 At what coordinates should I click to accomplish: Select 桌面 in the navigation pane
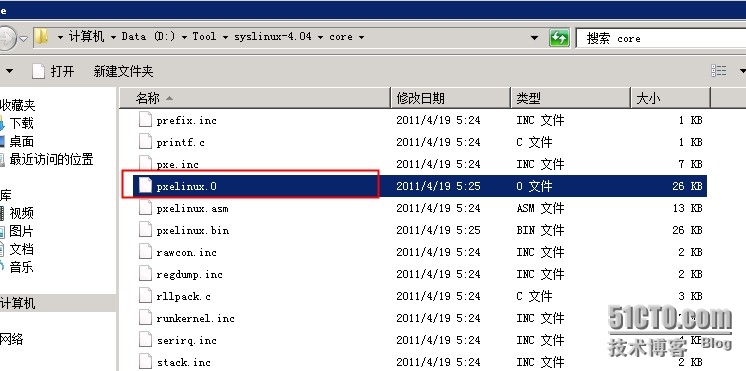pos(21,141)
